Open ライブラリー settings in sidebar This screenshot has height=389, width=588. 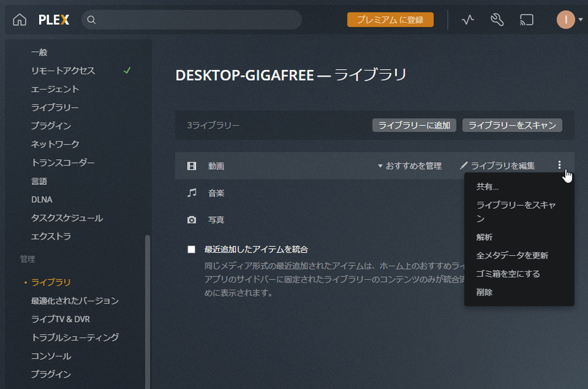[x=55, y=108]
